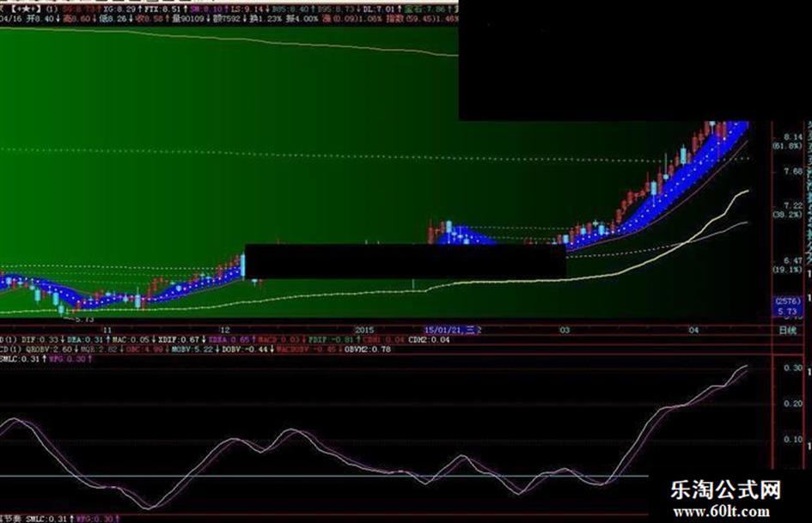Click the QEOBV:2.60 reading
This screenshot has height=523, width=812.
click(x=49, y=350)
